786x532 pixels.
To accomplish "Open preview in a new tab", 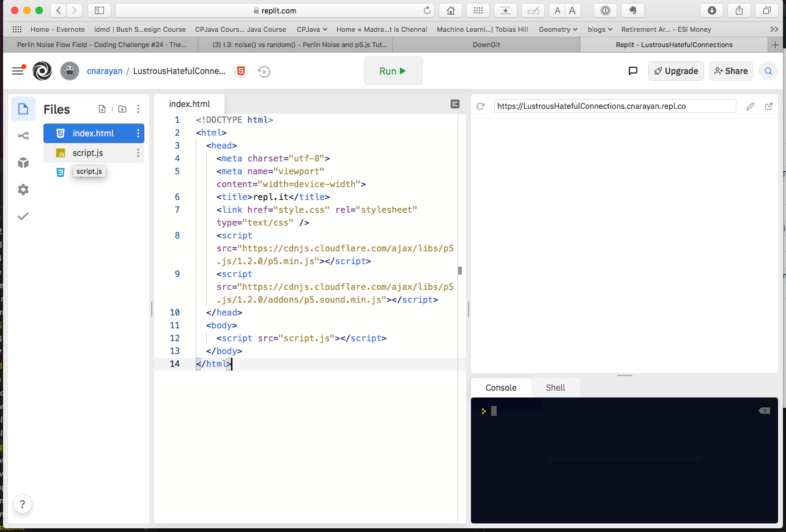I will (769, 106).
